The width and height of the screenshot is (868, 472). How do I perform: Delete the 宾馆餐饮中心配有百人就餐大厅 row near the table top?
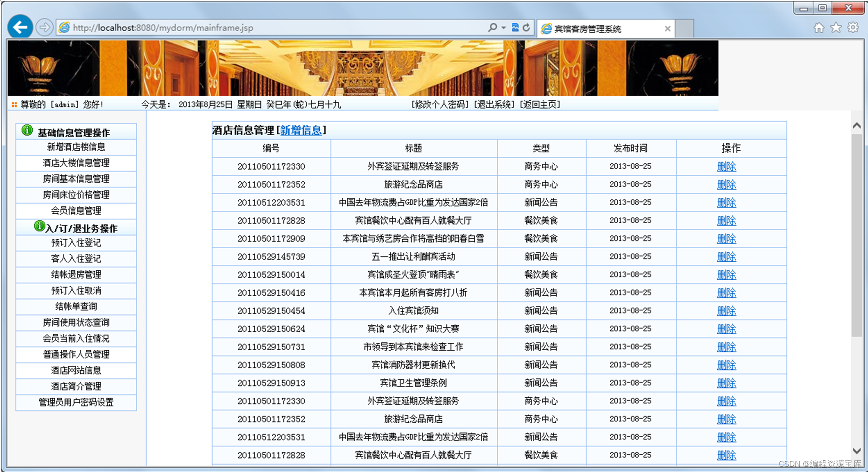tap(726, 221)
